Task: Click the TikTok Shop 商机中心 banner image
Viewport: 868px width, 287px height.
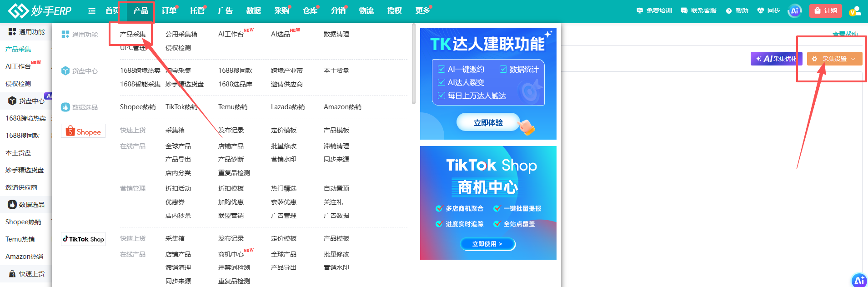Action: [488, 203]
